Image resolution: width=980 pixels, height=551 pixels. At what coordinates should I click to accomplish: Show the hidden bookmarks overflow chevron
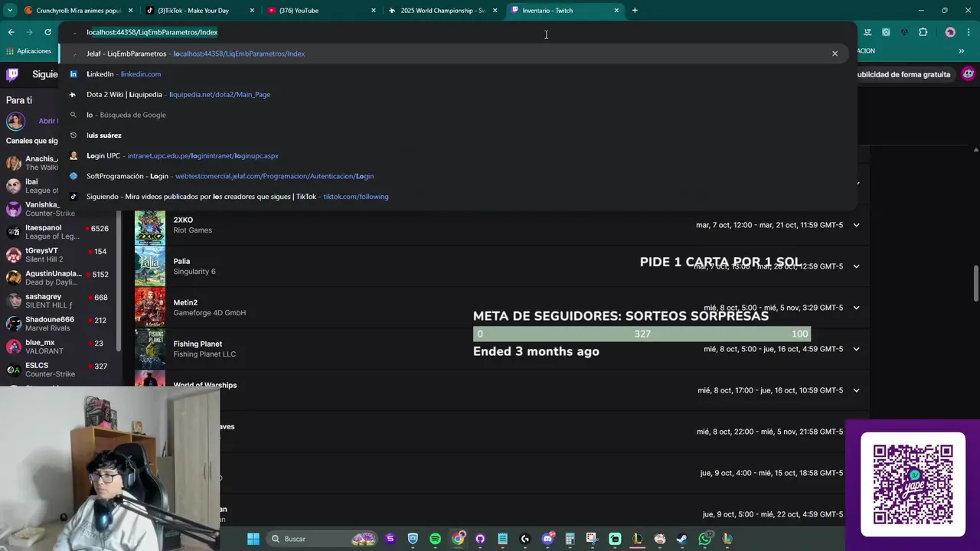962,51
